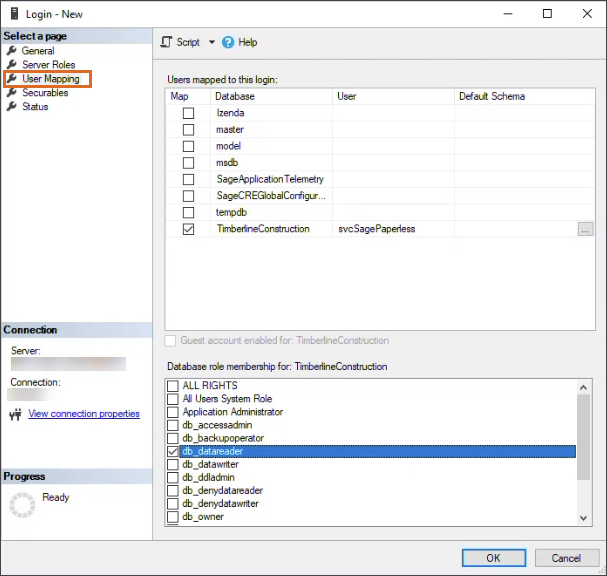607x576 pixels.
Task: Select the db_owner role label
Action: (203, 517)
